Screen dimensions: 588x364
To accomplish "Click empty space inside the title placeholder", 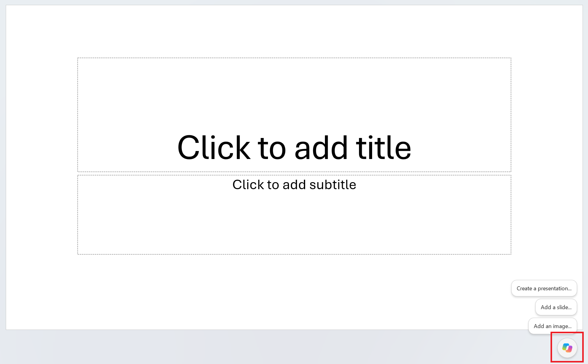I will [x=294, y=91].
